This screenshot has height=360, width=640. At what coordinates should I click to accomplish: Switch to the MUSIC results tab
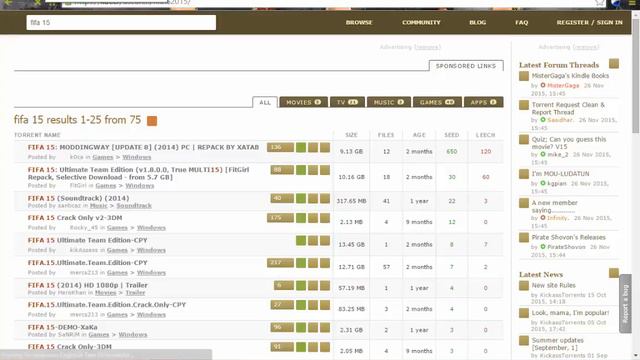[389, 102]
